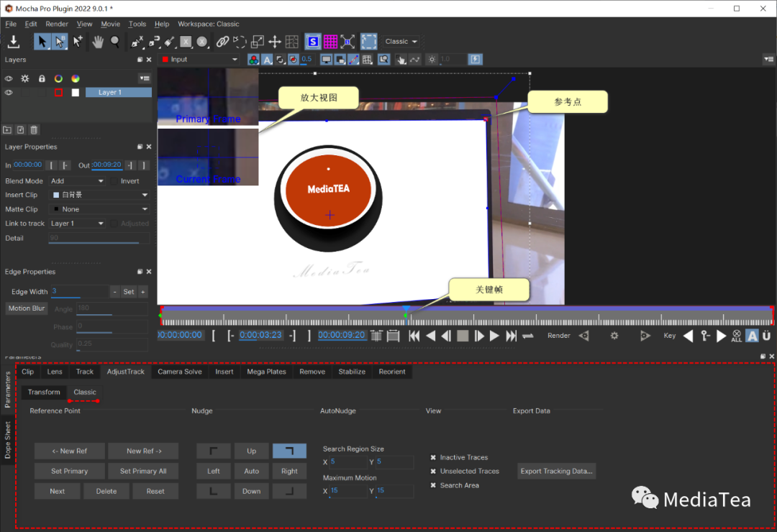Toggle the Überkey Ü button

[x=767, y=336]
